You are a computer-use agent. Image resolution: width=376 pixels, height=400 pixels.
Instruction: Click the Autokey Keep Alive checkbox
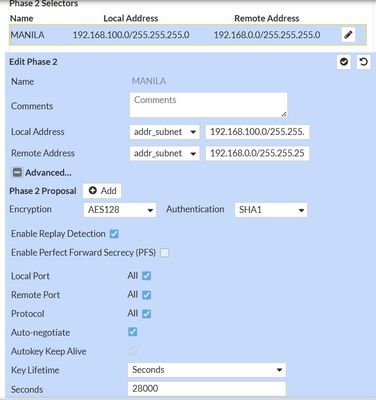pyautogui.click(x=132, y=350)
